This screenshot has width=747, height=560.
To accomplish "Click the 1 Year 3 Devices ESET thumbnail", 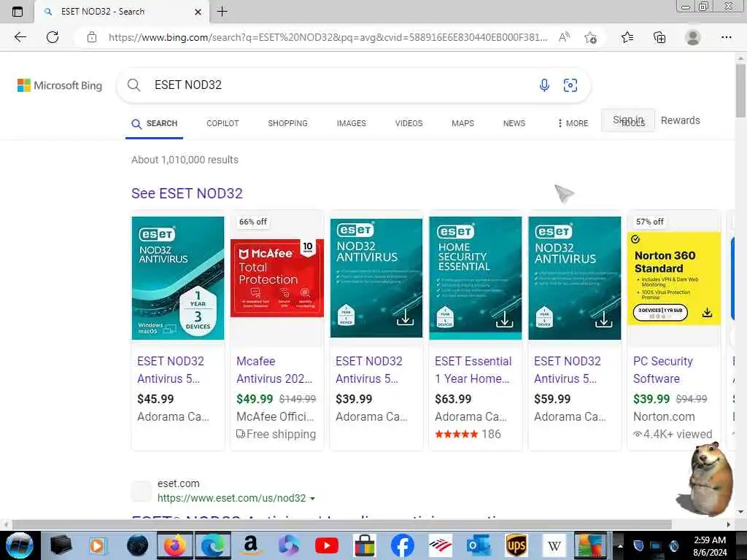I will tap(178, 278).
